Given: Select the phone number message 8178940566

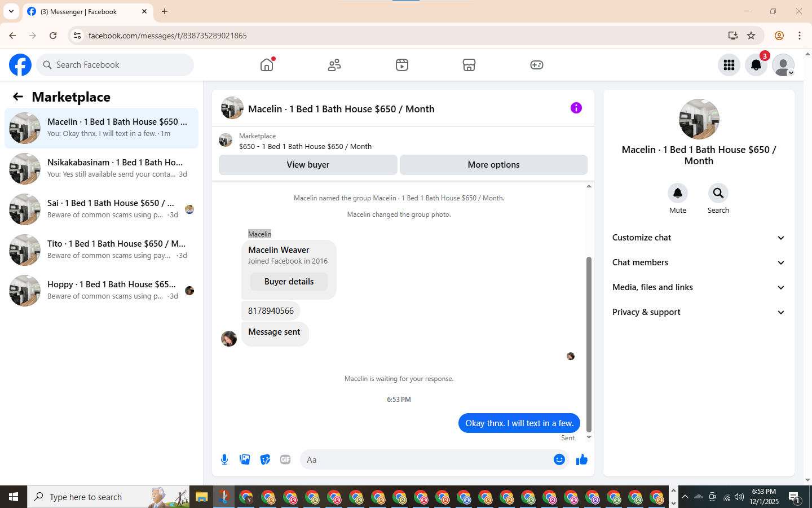Looking at the screenshot, I should point(271,311).
